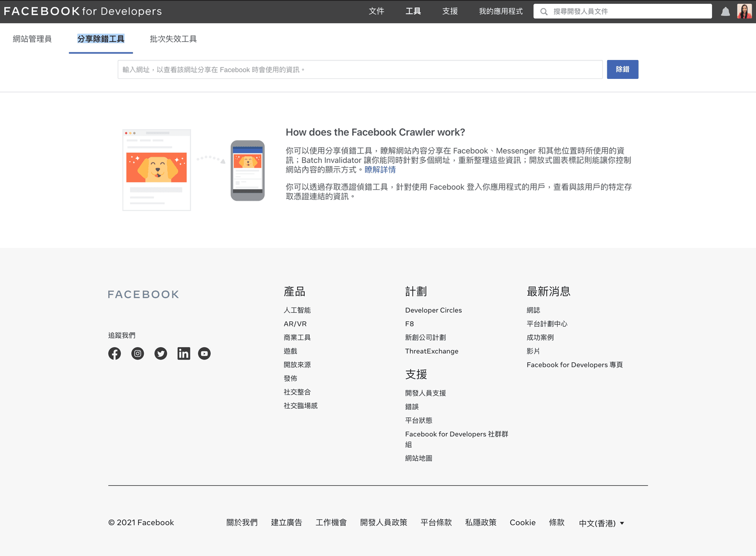Click the 產品 column heading

294,291
